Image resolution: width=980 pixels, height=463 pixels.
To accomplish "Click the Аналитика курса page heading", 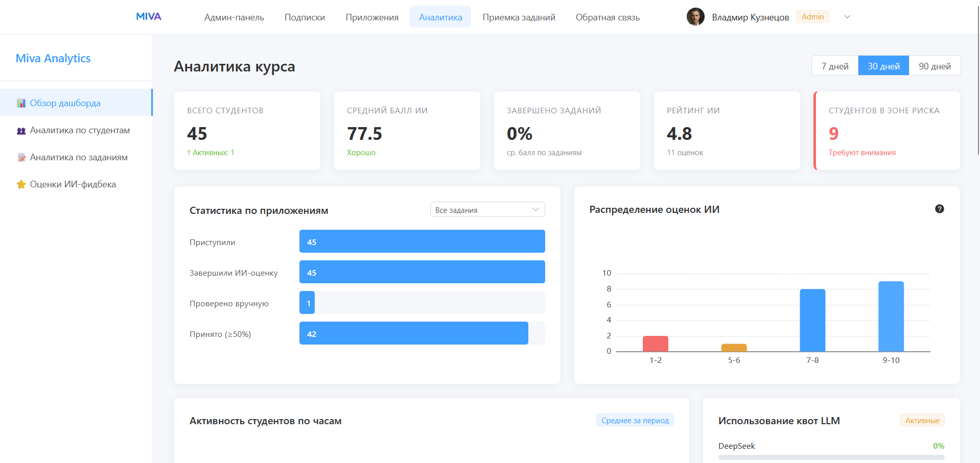I will pyautogui.click(x=235, y=66).
